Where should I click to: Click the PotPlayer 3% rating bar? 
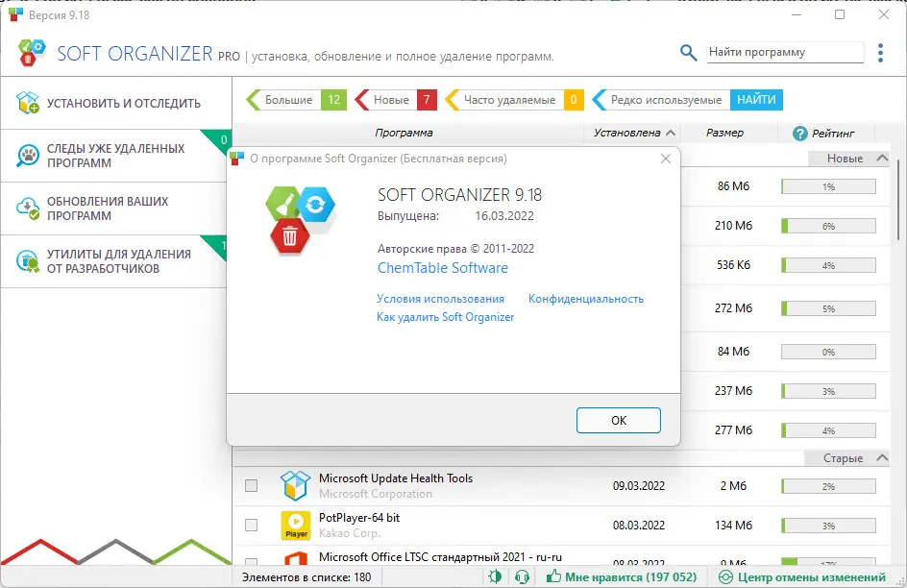point(828,526)
